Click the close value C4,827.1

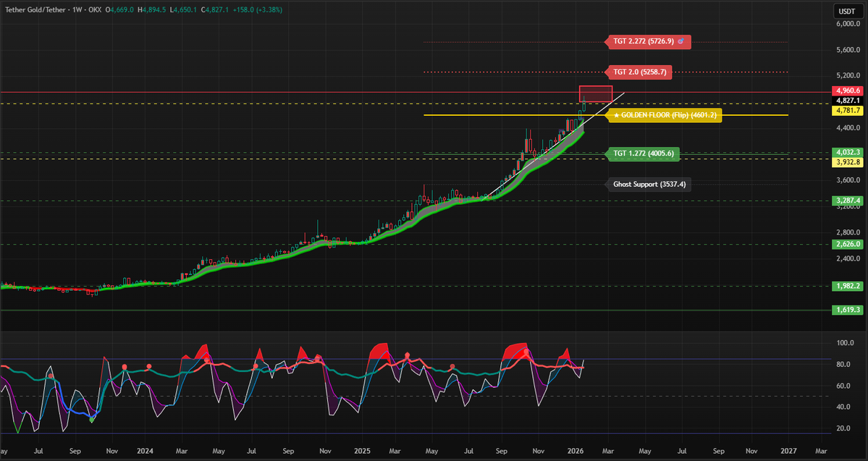215,10
